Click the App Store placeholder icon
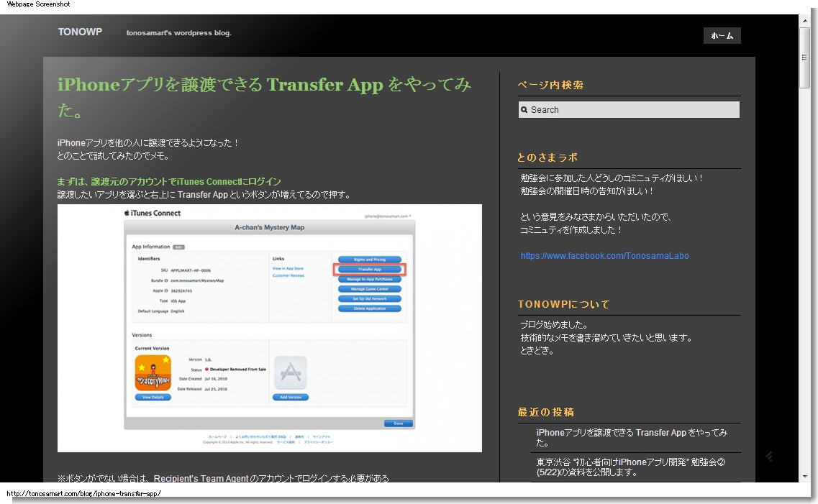Viewport: 818px width, 504px height. tap(291, 372)
